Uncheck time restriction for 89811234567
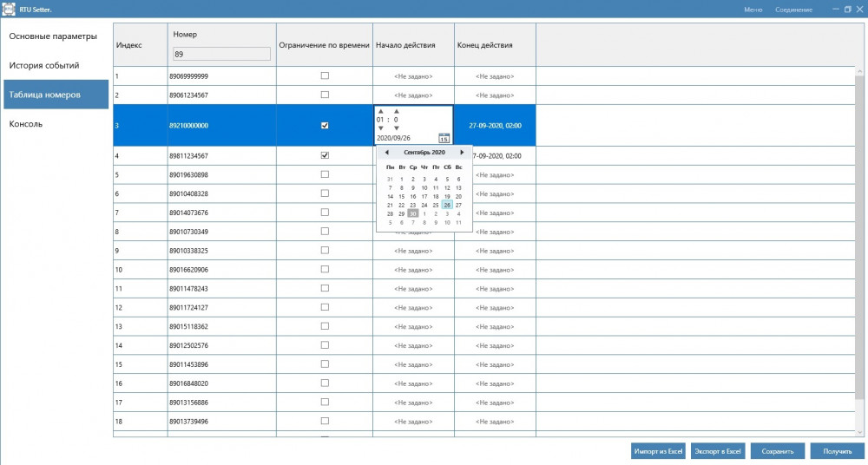Screen dimensions: 868x465 (x=325, y=155)
